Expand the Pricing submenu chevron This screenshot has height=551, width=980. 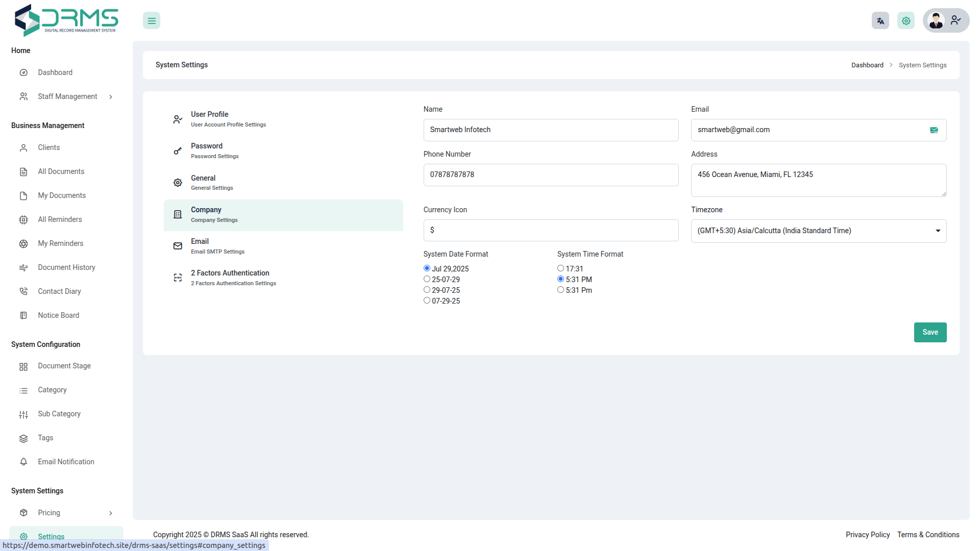coord(111,513)
